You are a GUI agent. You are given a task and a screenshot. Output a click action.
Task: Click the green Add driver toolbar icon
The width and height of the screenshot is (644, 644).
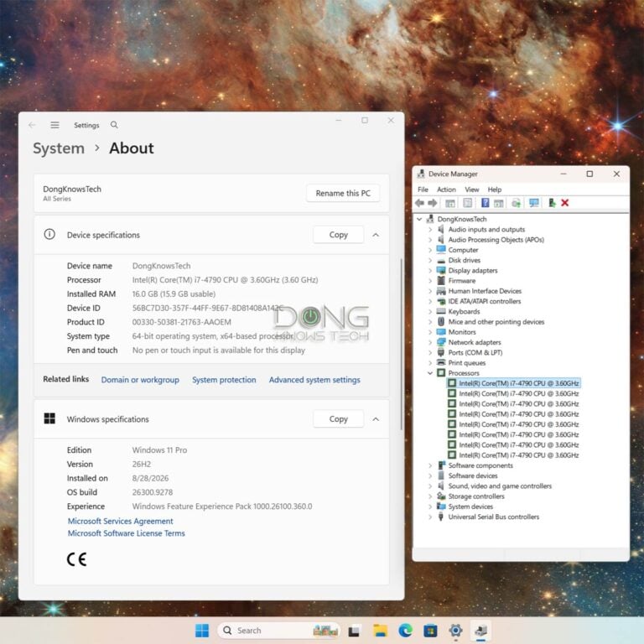pos(552,203)
